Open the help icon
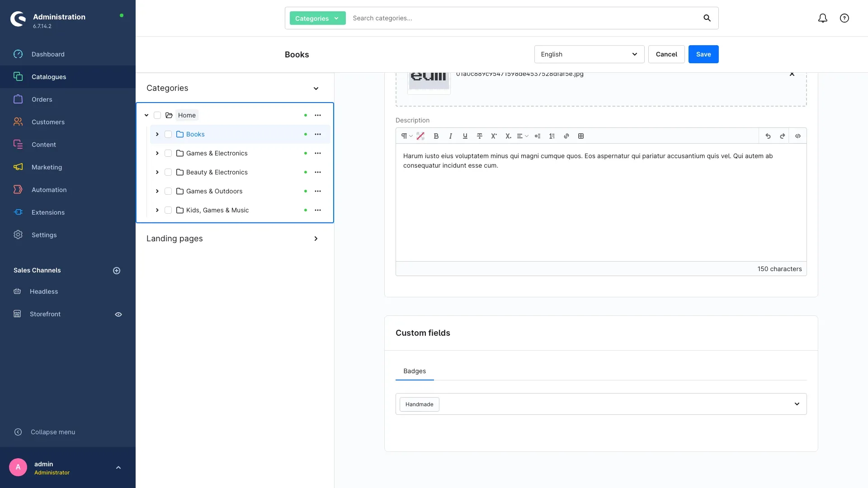 (844, 18)
